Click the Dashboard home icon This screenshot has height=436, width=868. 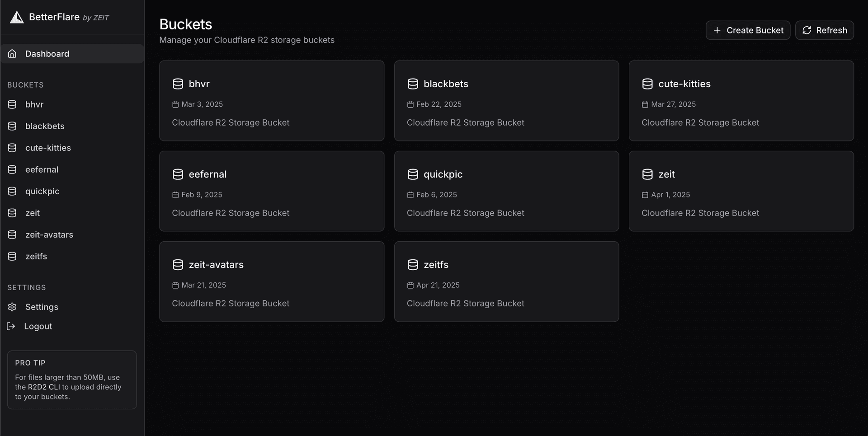coord(12,54)
